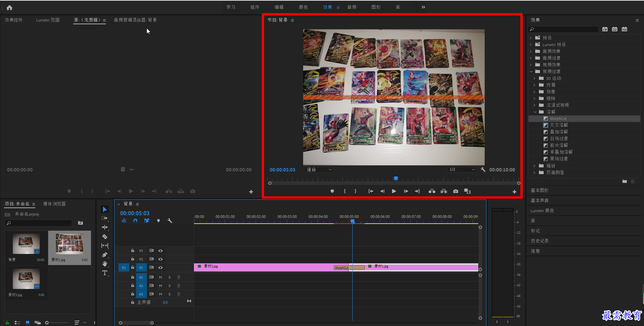The height and width of the screenshot is (326, 644).
Task: Select the Selection tool in the toolbar
Action: 105,209
